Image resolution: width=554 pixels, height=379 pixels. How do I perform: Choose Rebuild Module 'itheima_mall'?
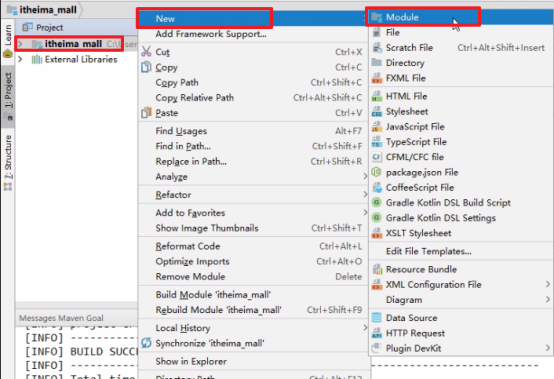point(253,310)
